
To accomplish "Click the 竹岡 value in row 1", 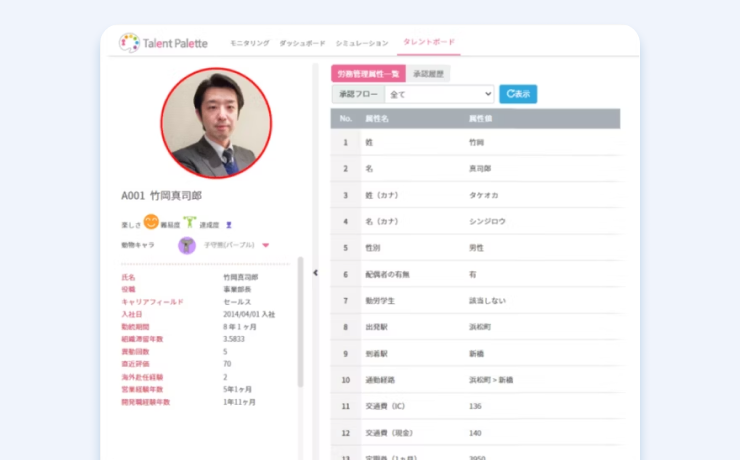I will tap(476, 142).
